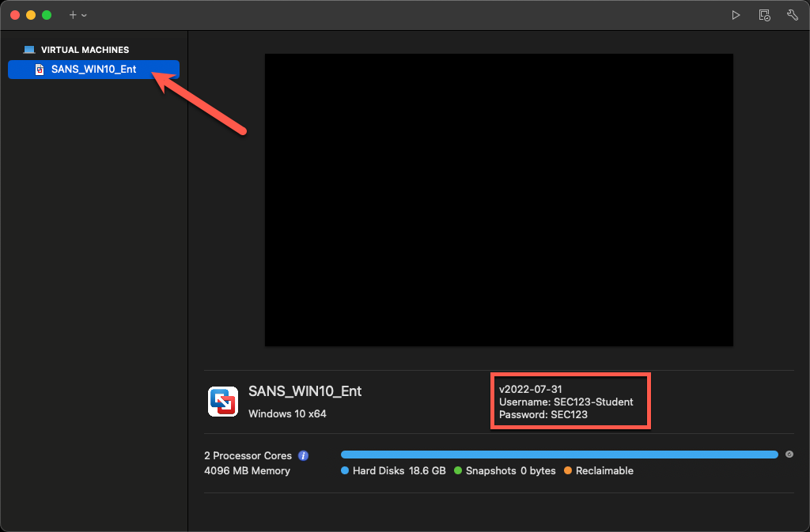The height and width of the screenshot is (532, 810).
Task: Start the virtual machine with the play icon
Action: 736,15
